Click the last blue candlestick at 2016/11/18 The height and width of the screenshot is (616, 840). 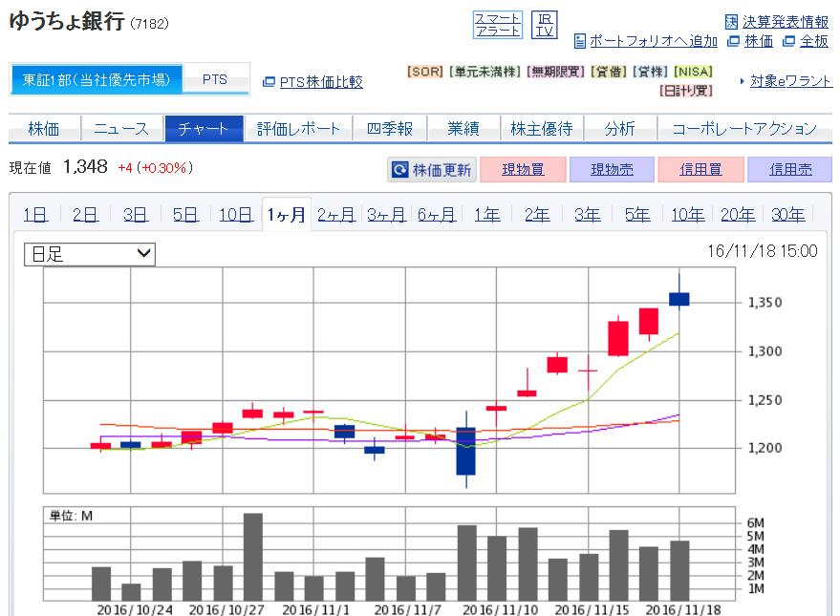click(x=679, y=299)
